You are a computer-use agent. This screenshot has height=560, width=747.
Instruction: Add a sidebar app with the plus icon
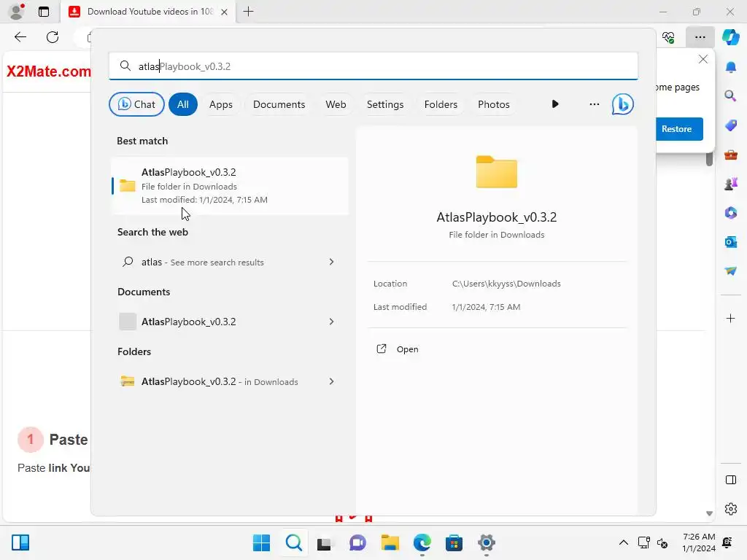(730, 318)
